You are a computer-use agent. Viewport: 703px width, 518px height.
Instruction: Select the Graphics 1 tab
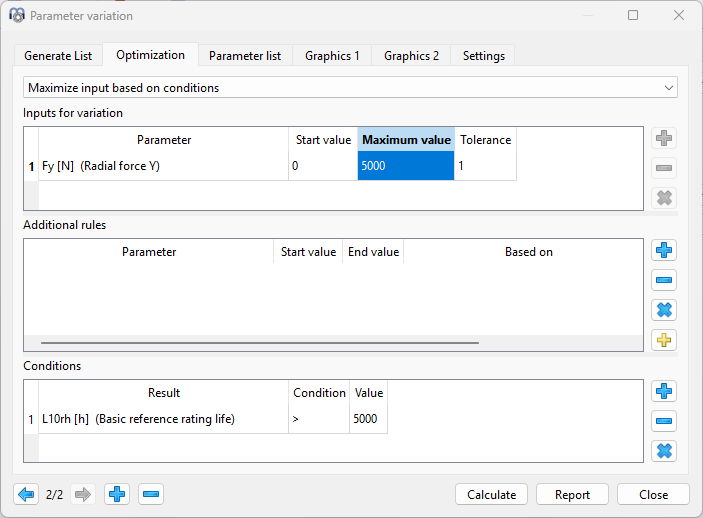[x=332, y=56]
